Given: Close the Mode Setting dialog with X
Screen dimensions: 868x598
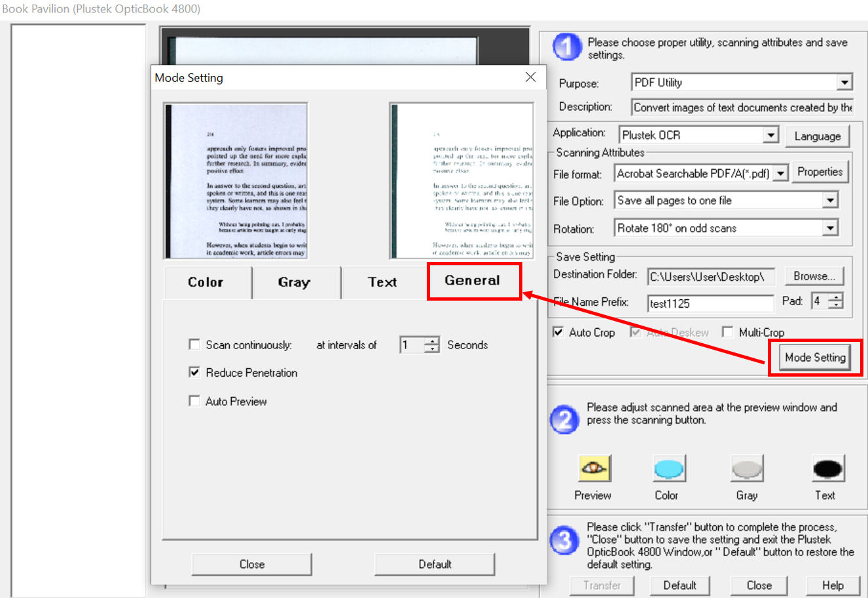Looking at the screenshot, I should (530, 77).
